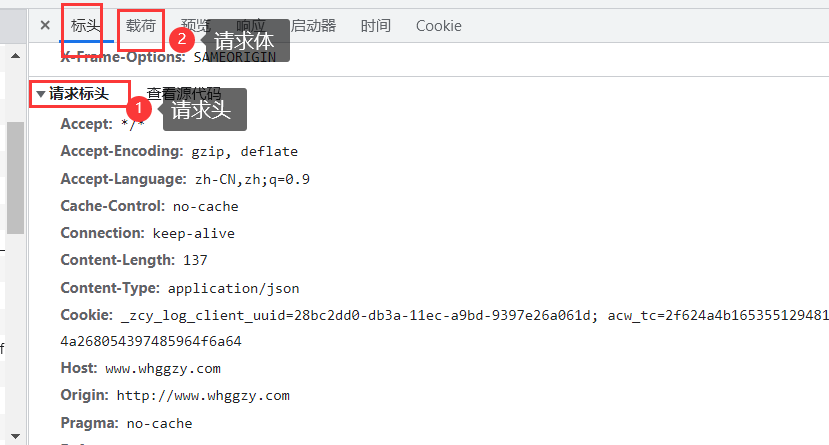Open the Cookie tab

tap(439, 26)
